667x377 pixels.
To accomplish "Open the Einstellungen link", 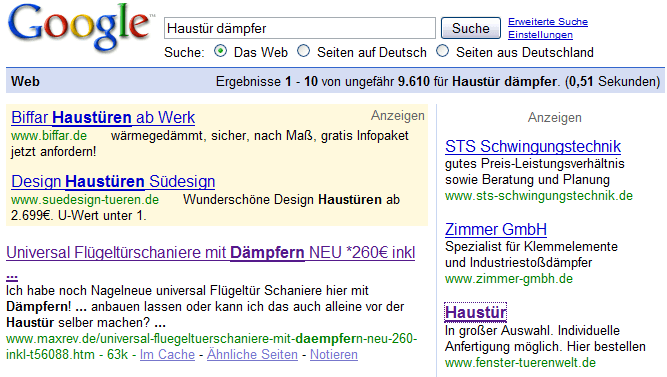I will click(540, 34).
